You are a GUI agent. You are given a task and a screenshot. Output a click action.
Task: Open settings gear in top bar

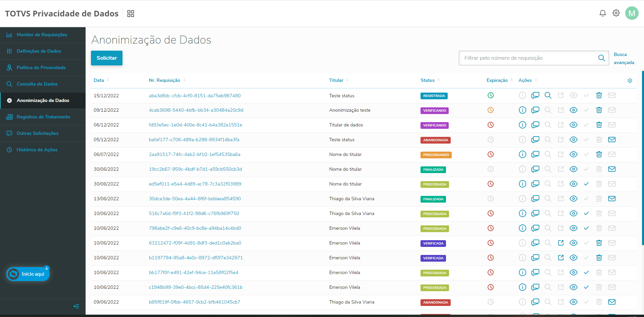616,13
